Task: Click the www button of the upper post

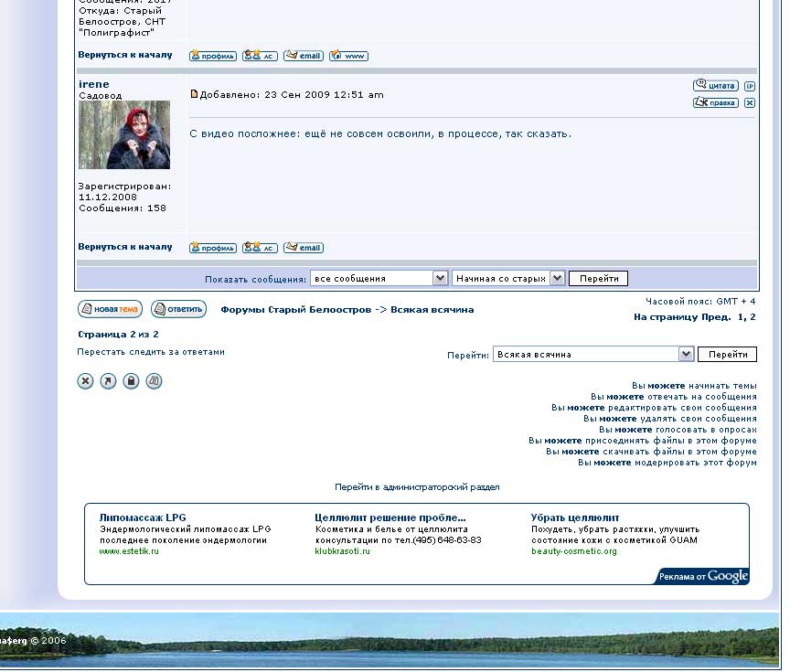Action: click(x=348, y=56)
